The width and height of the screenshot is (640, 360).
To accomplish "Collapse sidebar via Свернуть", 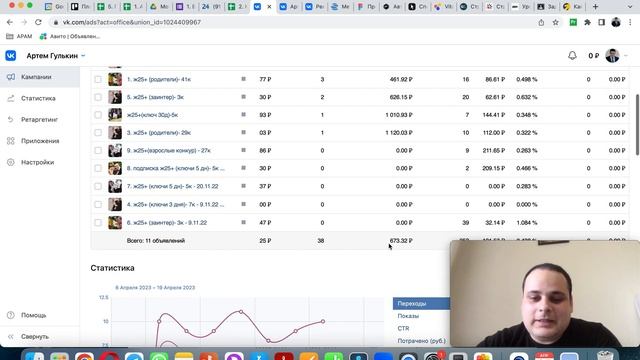I will (35, 336).
